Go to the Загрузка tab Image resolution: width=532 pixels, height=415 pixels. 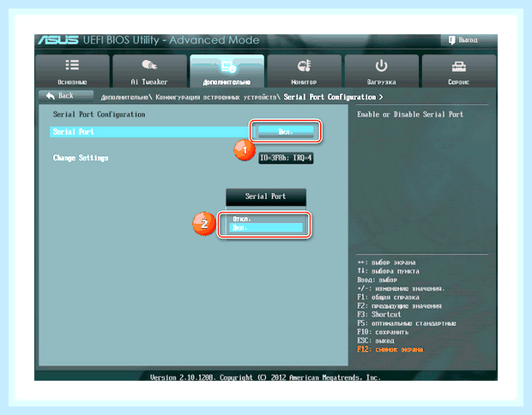pos(382,71)
